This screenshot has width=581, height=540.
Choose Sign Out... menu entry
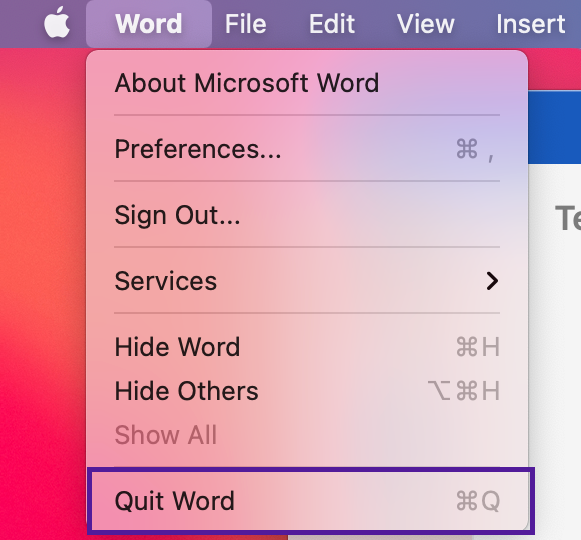pyautogui.click(x=307, y=215)
